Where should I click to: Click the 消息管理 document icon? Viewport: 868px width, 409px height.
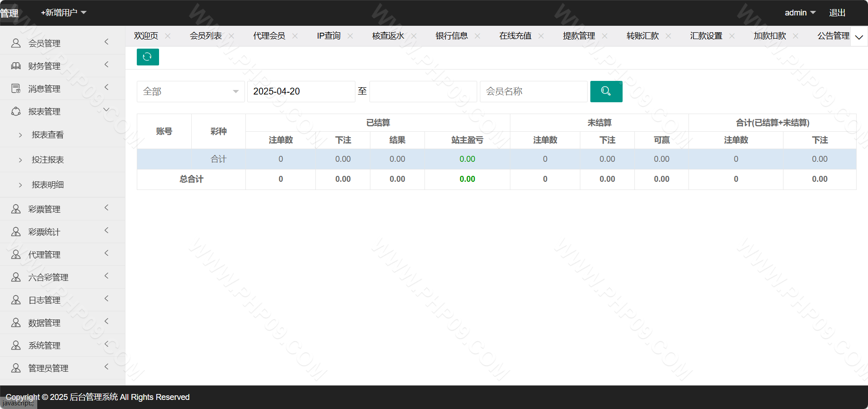(16, 89)
